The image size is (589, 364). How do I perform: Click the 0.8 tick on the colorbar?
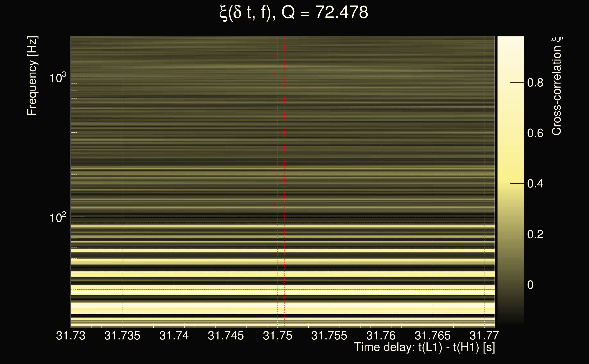(x=535, y=83)
